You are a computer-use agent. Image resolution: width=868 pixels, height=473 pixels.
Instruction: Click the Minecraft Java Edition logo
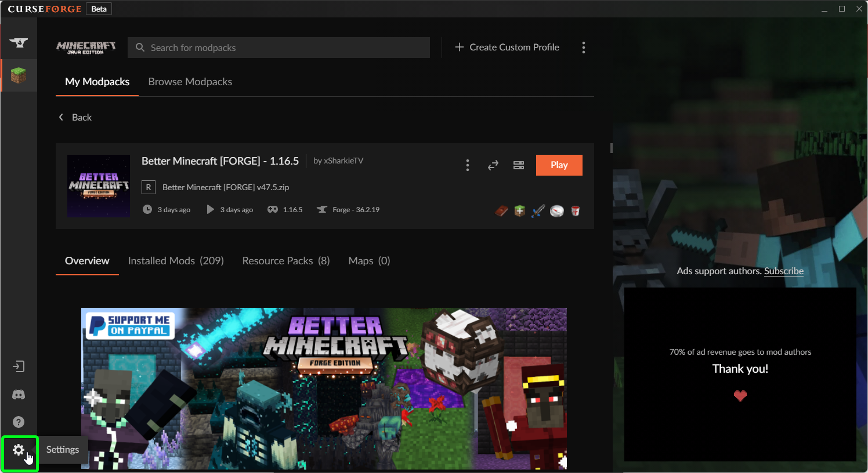tap(86, 48)
